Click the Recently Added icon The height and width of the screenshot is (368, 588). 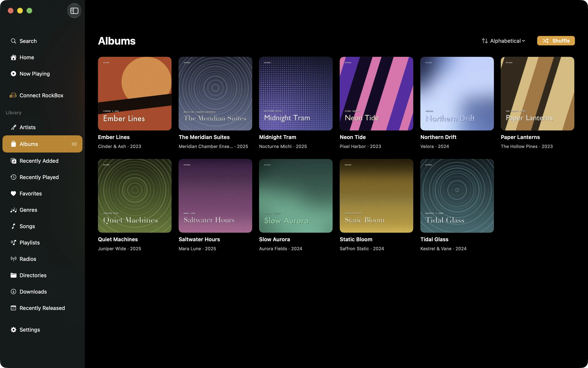click(x=13, y=161)
